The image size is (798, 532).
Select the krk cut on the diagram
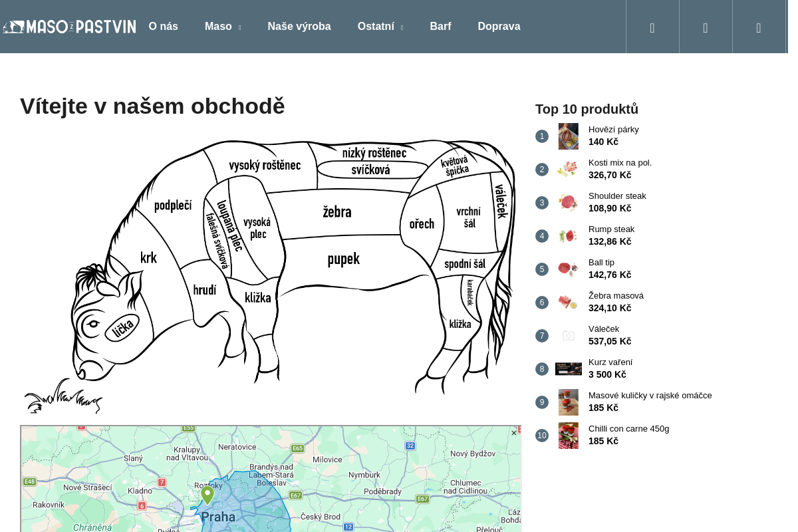(x=148, y=257)
